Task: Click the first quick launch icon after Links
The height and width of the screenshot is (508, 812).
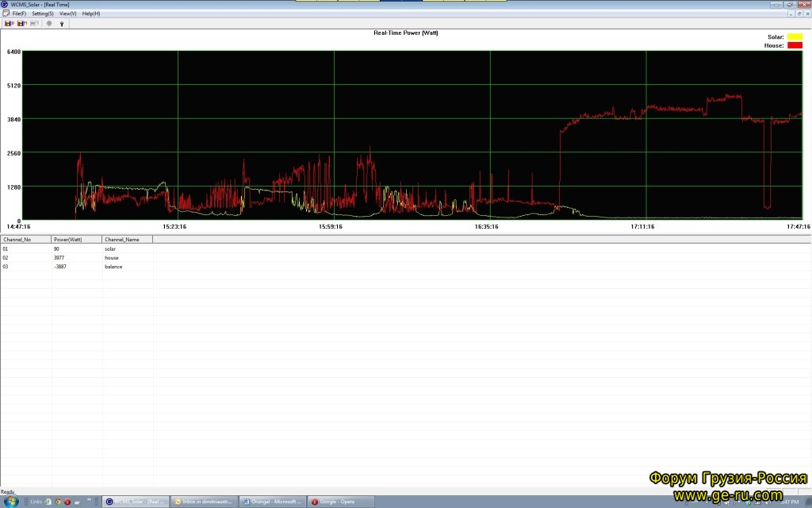Action: pos(48,502)
